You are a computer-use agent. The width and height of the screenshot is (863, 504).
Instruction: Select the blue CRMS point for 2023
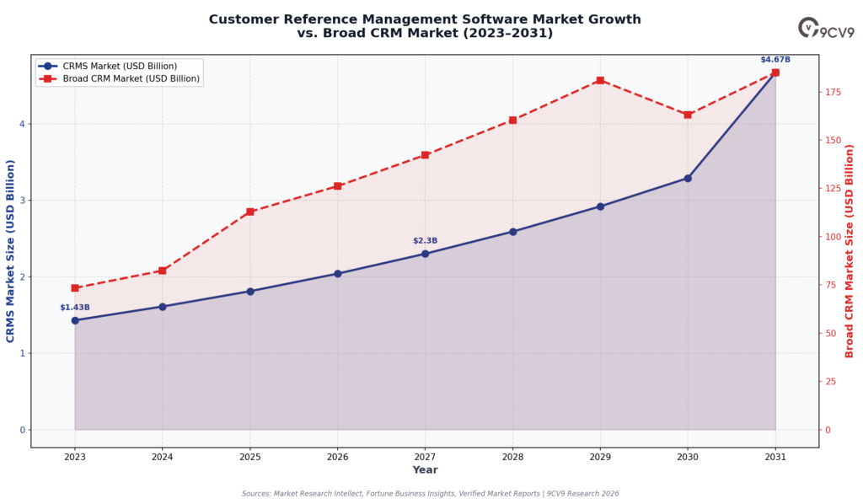(x=75, y=320)
